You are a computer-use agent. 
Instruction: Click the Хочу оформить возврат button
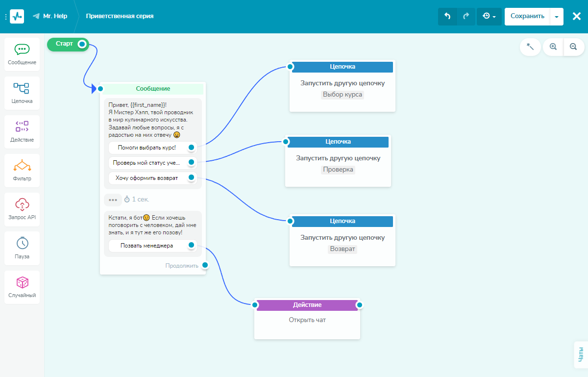coord(152,178)
